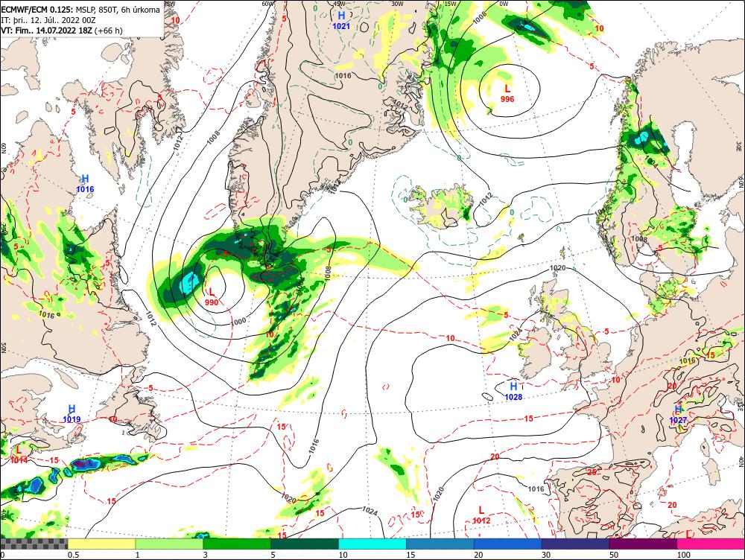Select the H 1021 high near Greenland
Screen dimensions: 745x560
click(341, 21)
